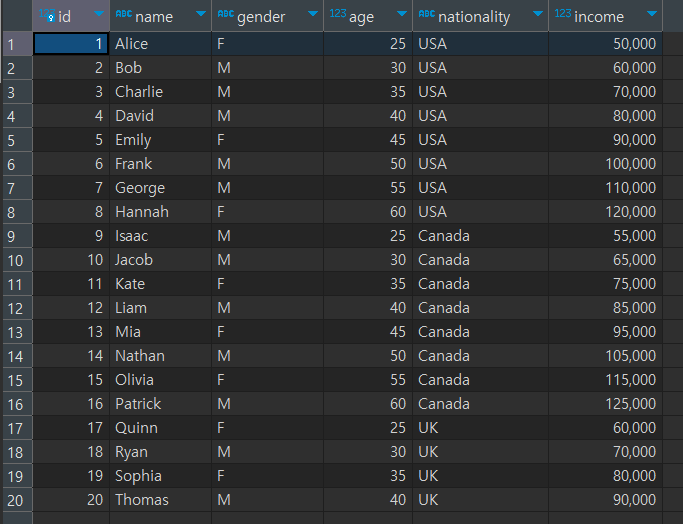The width and height of the screenshot is (683, 524).
Task: Click the selected id cell with value 1
Action: click(71, 44)
